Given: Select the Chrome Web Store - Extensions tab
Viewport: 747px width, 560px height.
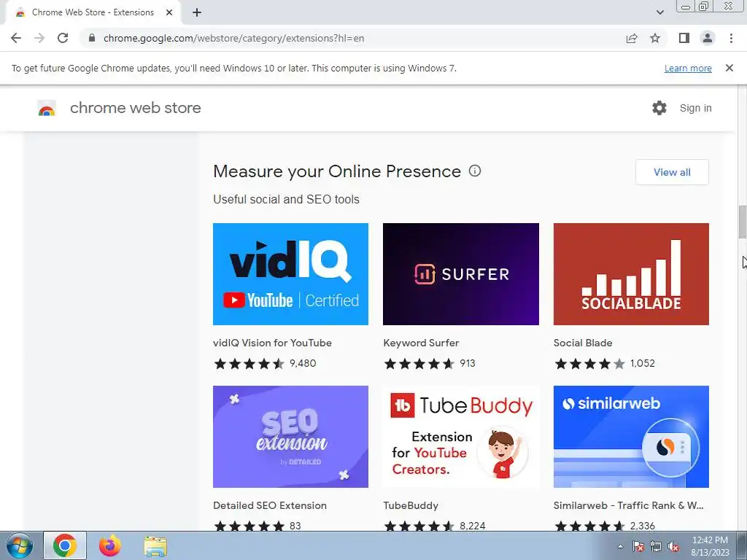Looking at the screenshot, I should 93,13.
